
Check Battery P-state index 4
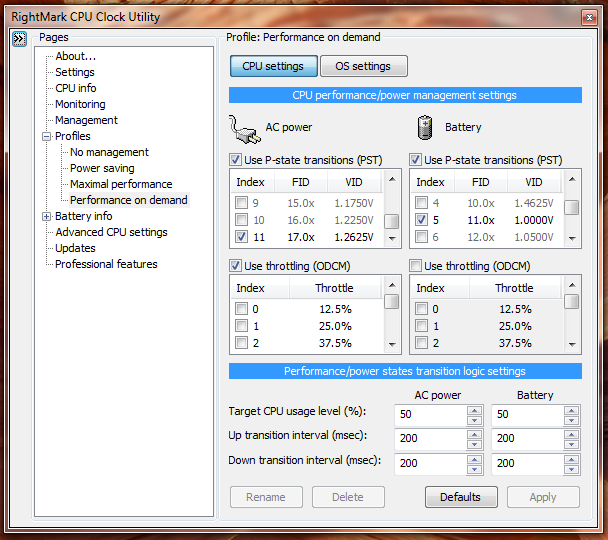point(421,203)
